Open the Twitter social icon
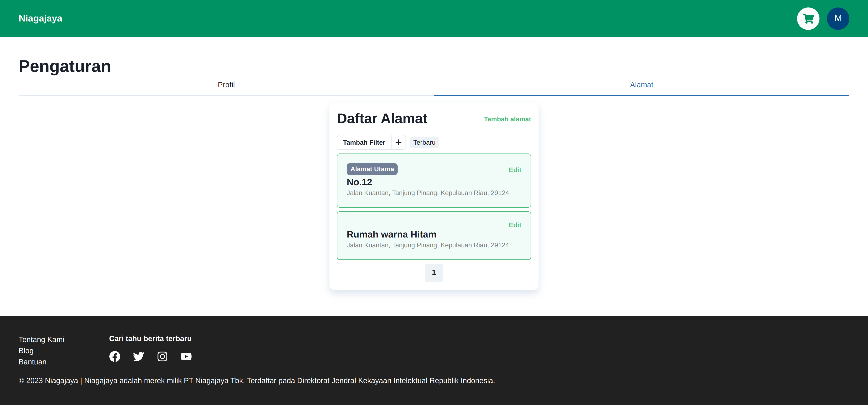 click(x=139, y=356)
